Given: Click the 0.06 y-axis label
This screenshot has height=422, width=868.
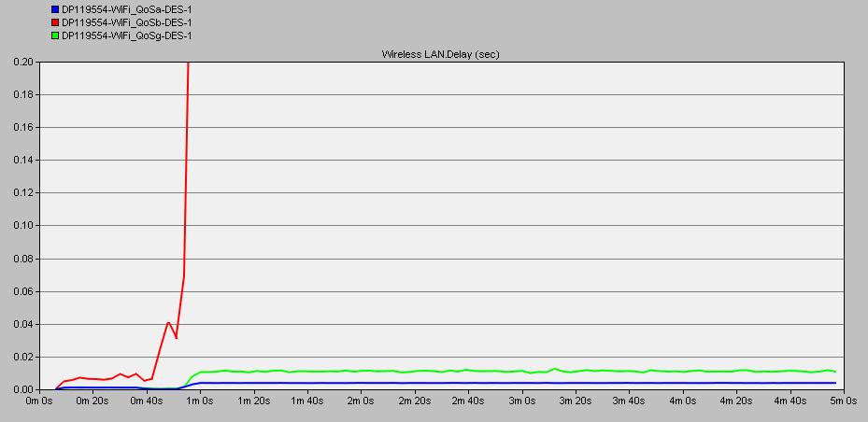Looking at the screenshot, I should [x=21, y=291].
